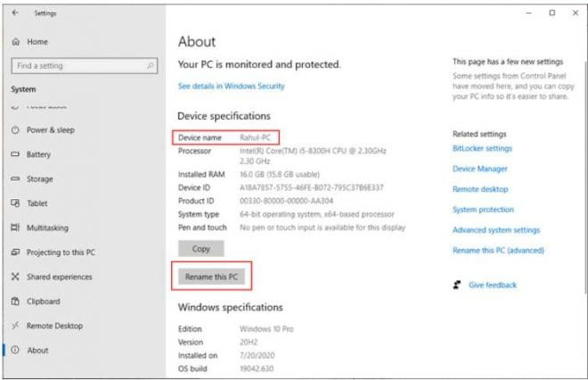Image resolution: width=588 pixels, height=380 pixels.
Task: Select OS build 19042.630 value
Action: pos(257,368)
